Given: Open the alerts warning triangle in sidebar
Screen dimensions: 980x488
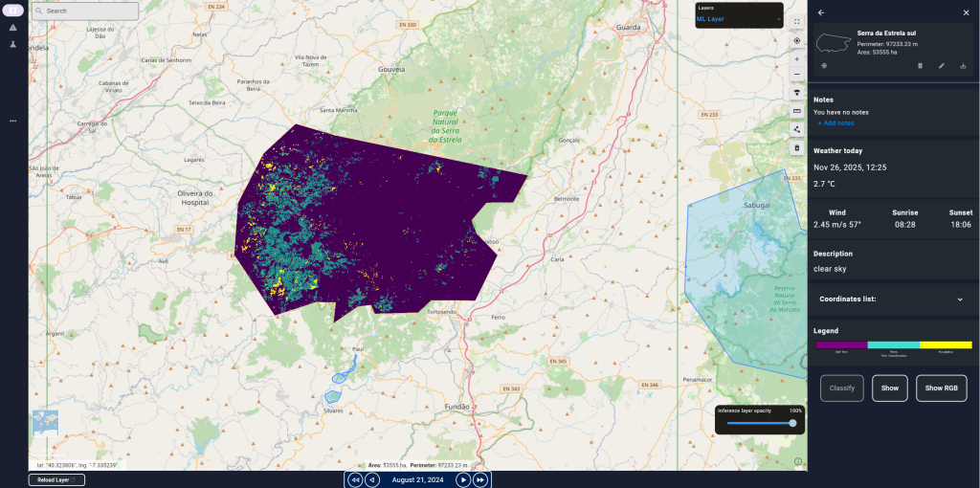Looking at the screenshot, I should click(13, 28).
